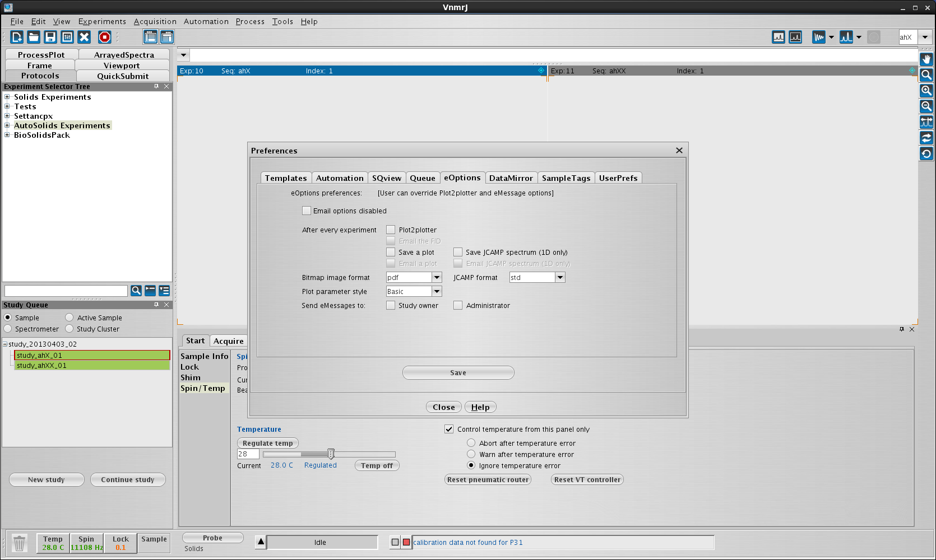Open the parameter sliders toolbar icon
The image size is (936, 560).
(67, 37)
